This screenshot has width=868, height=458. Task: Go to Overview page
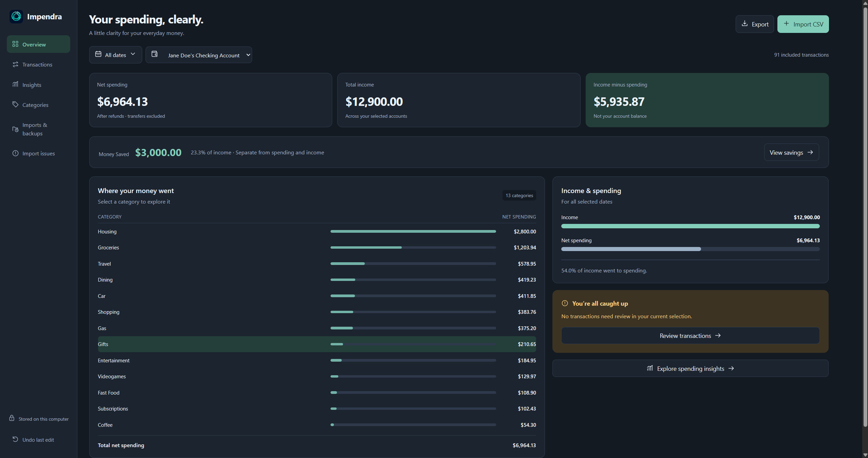[38, 44]
